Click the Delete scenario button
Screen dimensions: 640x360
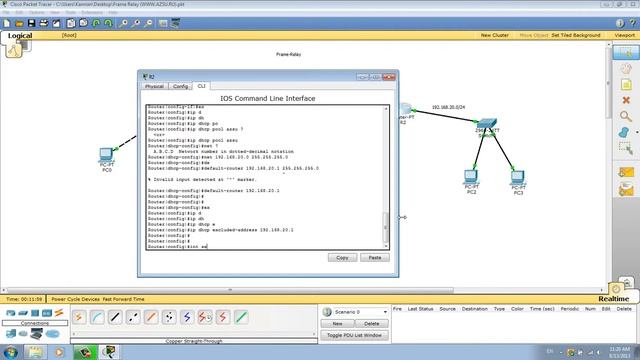point(371,324)
